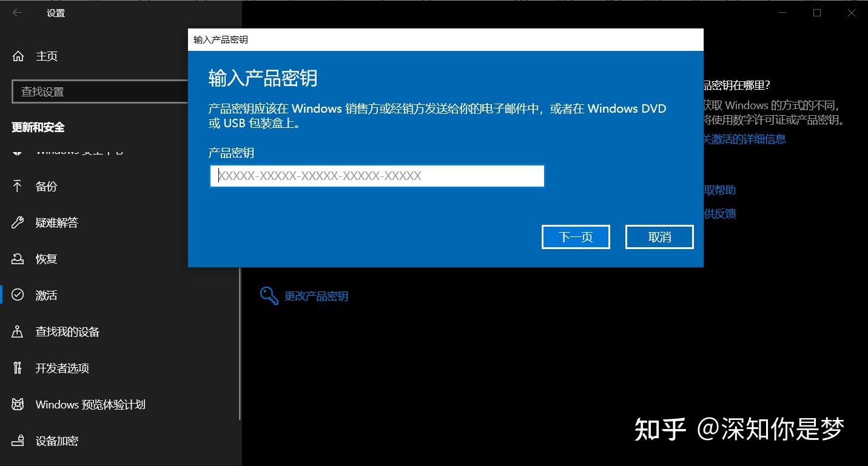Select 疑难解答 in the sidebar
The width and height of the screenshot is (868, 466).
click(57, 222)
